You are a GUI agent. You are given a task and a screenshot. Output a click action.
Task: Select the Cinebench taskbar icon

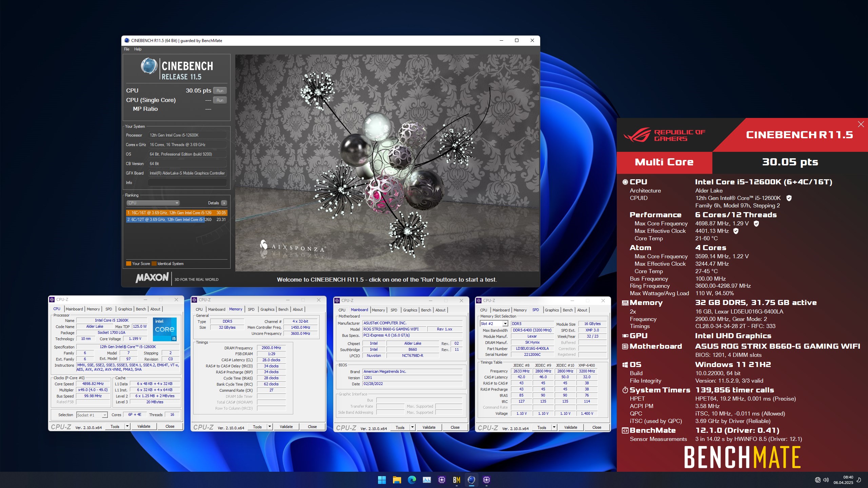471,480
